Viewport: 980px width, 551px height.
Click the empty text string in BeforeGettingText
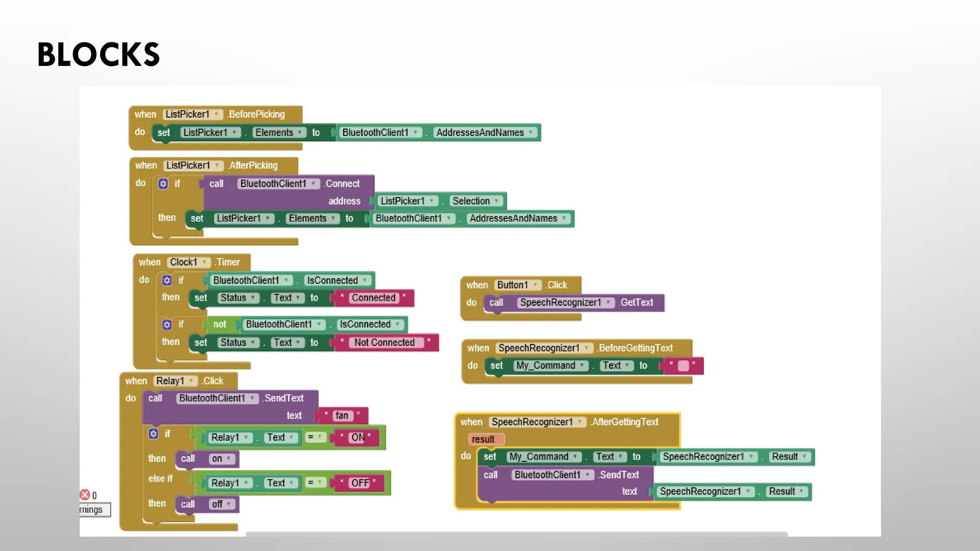coord(683,366)
